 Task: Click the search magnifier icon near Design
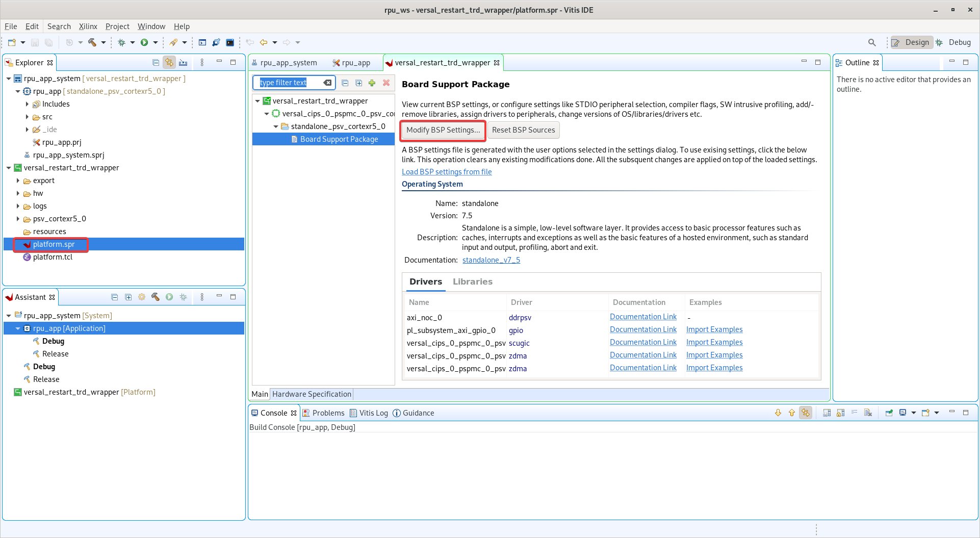[x=872, y=42]
